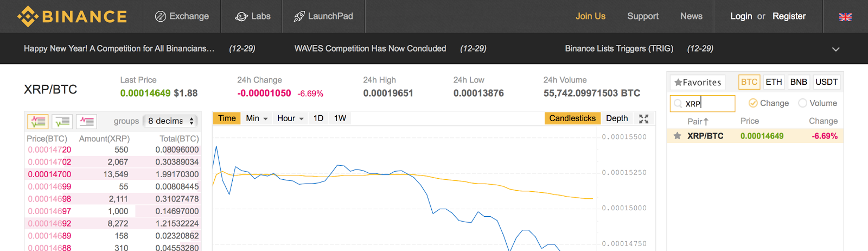
Task: Toggle fullscreen chart icon
Action: [644, 118]
